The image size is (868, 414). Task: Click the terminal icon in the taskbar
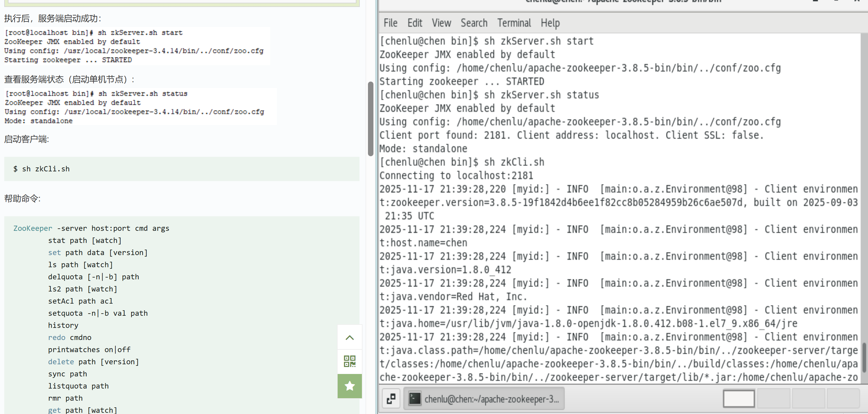(x=414, y=399)
